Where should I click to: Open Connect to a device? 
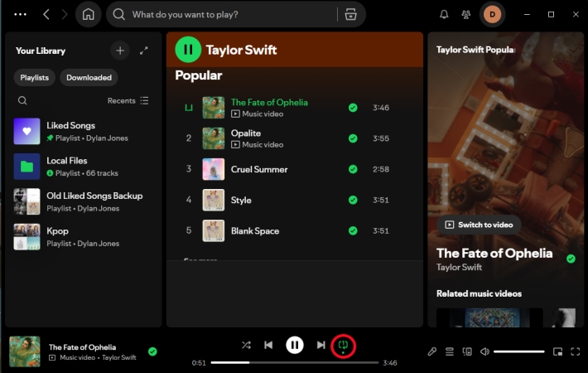(x=467, y=351)
